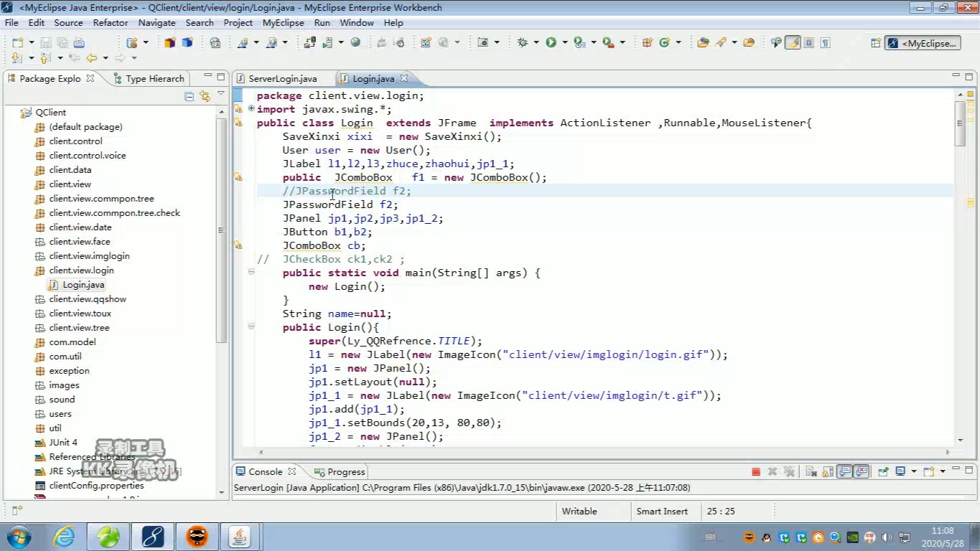Switch to the Progress view tab
The width and height of the screenshot is (980, 551).
point(345,471)
